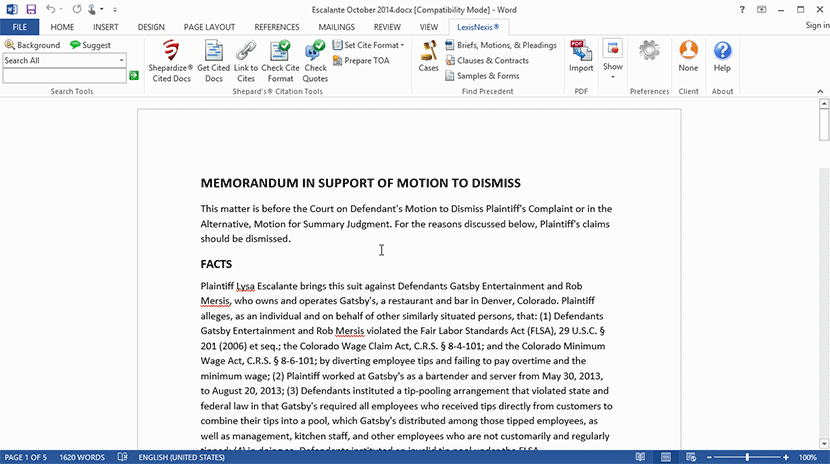Image resolution: width=830 pixels, height=464 pixels.
Task: Expand the Show dropdown arrow
Action: pos(612,77)
